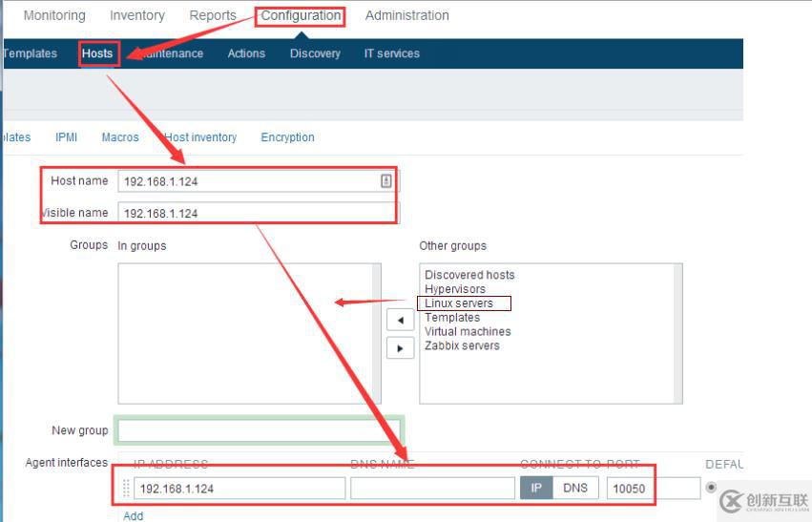Move selected group left to In groups
This screenshot has width=812, height=522.
click(401, 320)
